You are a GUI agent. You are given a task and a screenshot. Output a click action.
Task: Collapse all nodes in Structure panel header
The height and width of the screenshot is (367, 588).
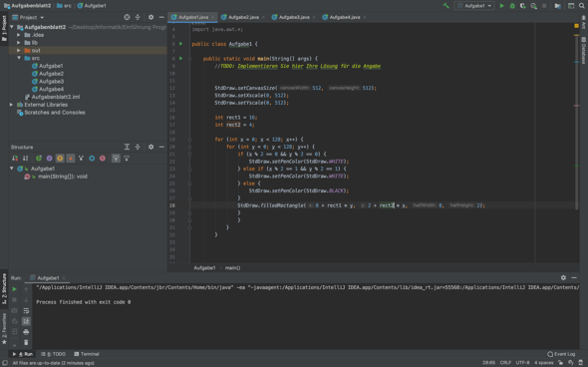coord(138,147)
